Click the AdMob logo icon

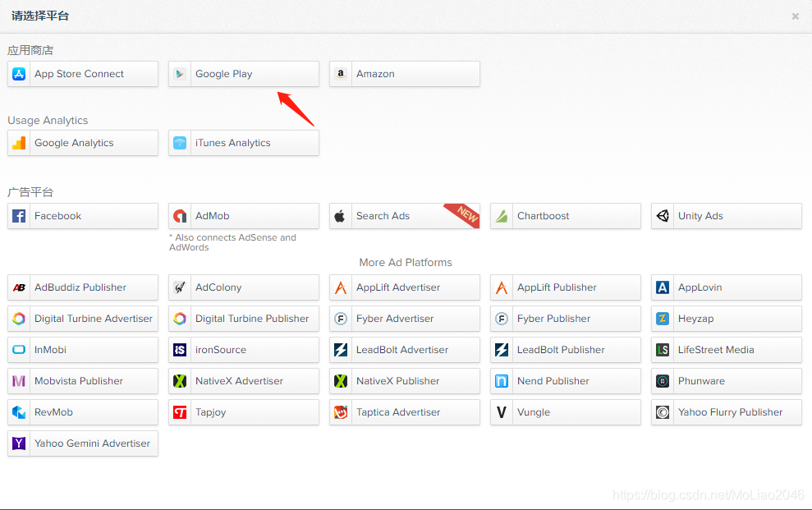tap(180, 216)
